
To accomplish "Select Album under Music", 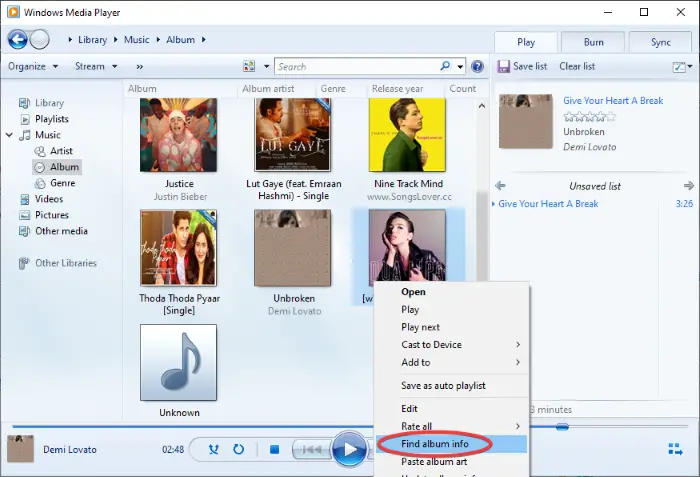I will tap(57, 167).
